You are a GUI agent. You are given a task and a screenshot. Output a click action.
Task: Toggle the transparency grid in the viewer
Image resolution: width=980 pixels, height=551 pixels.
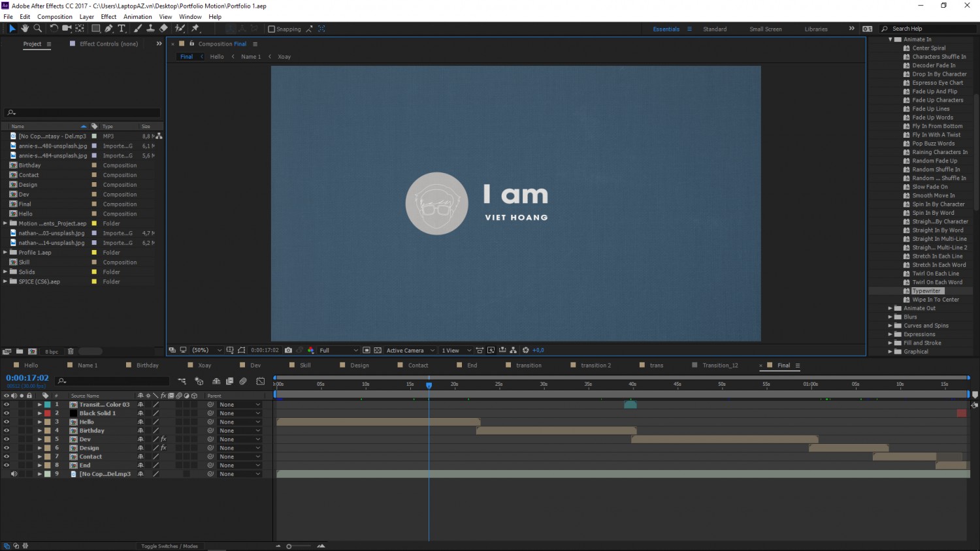click(378, 351)
